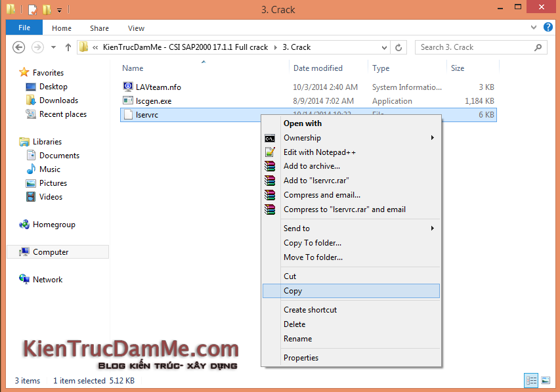This screenshot has width=560, height=392.
Task: Click the up-one-level arrow icon
Action: pyautogui.click(x=68, y=47)
